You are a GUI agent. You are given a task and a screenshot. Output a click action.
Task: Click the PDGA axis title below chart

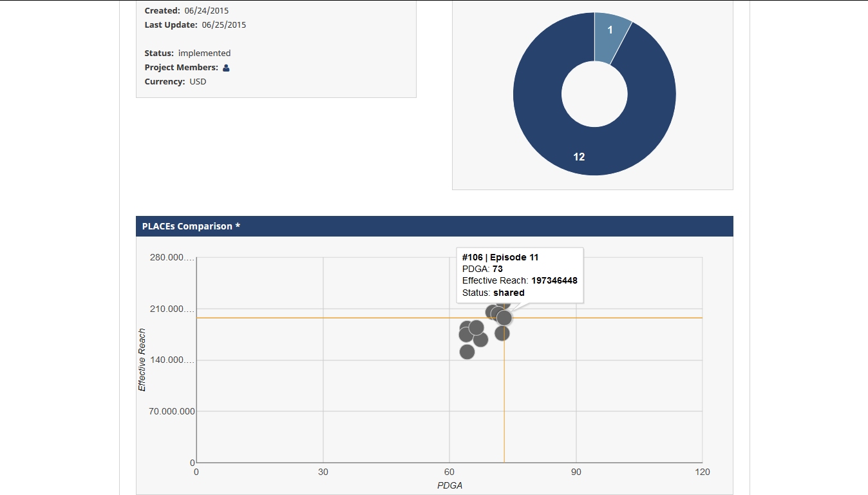pyautogui.click(x=449, y=485)
